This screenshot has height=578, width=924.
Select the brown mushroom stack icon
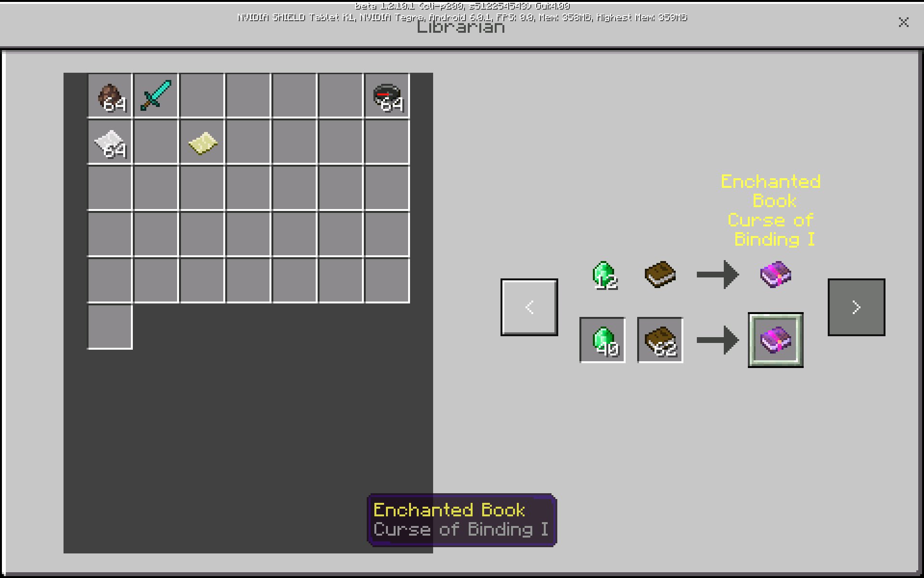110,95
